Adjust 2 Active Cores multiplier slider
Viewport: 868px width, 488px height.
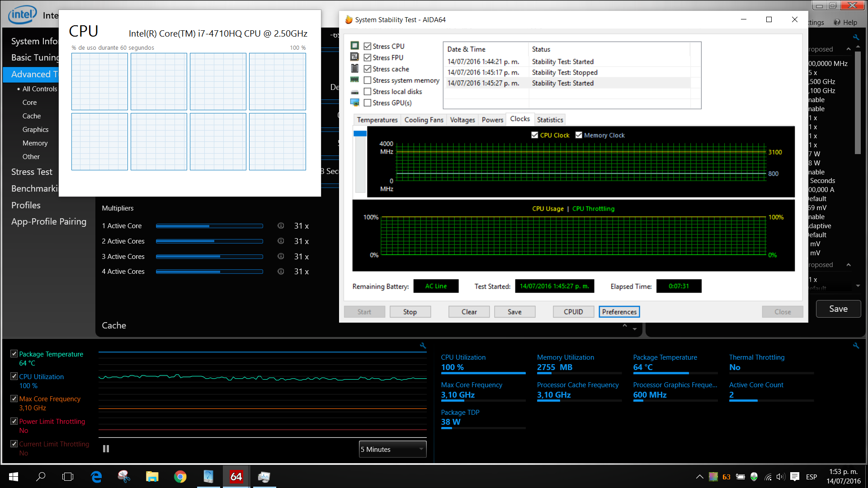tap(209, 241)
